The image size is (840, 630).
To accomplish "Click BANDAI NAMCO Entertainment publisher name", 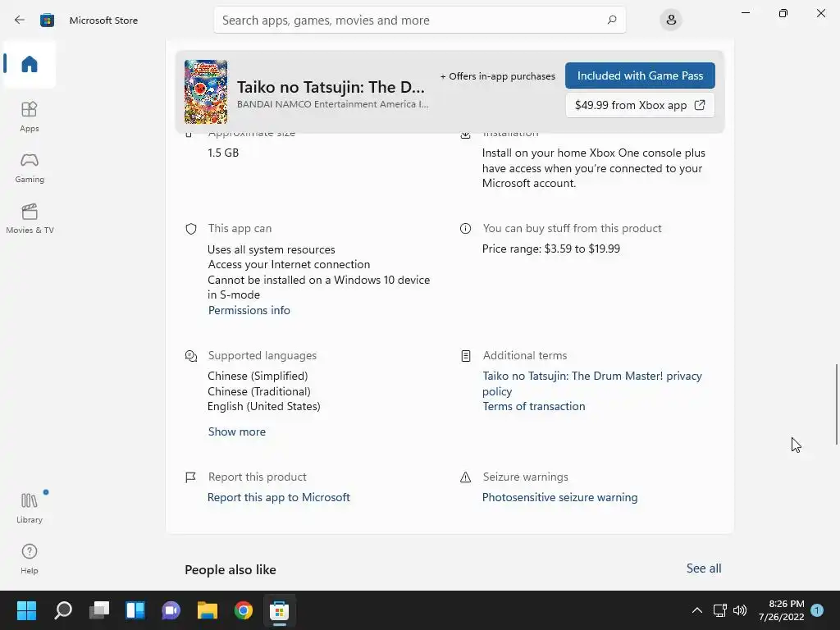I will (333, 104).
